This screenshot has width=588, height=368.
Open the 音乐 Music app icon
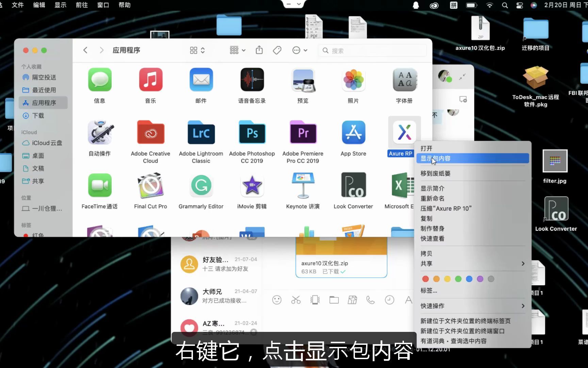[150, 80]
